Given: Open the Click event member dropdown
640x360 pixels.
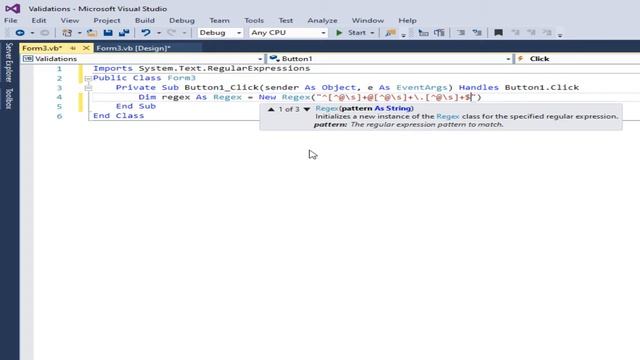Looking at the screenshot, I should point(577,59).
